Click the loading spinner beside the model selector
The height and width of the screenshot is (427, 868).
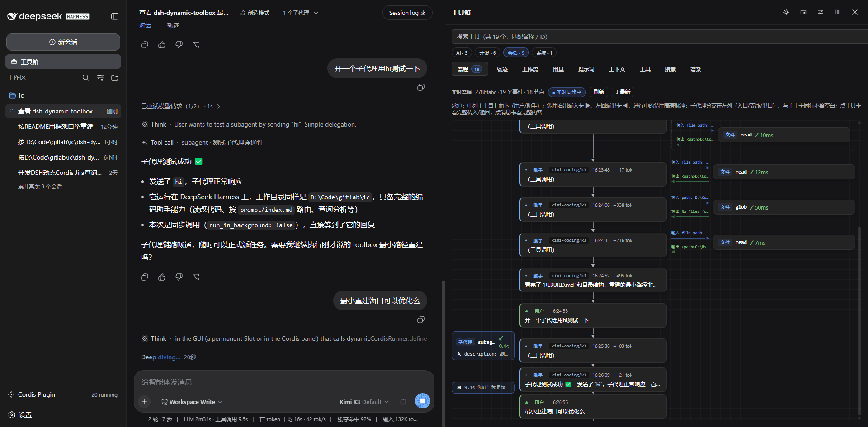click(x=403, y=401)
